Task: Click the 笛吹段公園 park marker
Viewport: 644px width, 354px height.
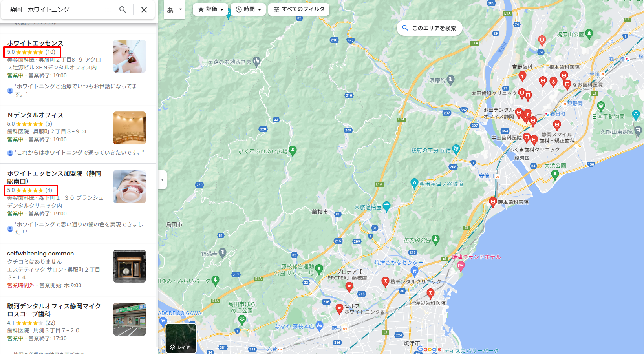Action: tap(435, 239)
